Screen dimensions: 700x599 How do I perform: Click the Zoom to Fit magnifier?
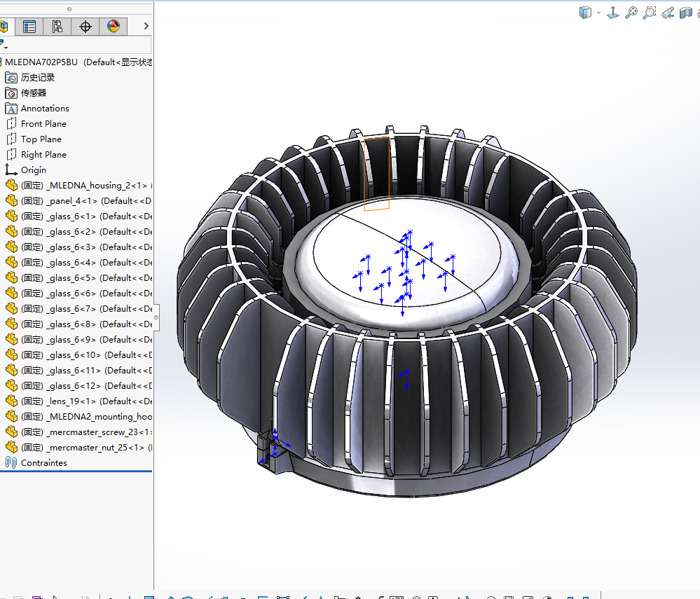tap(631, 13)
